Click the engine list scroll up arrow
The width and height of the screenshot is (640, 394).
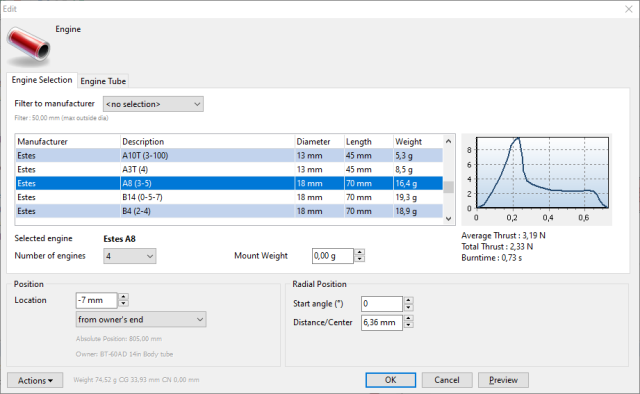pyautogui.click(x=449, y=141)
